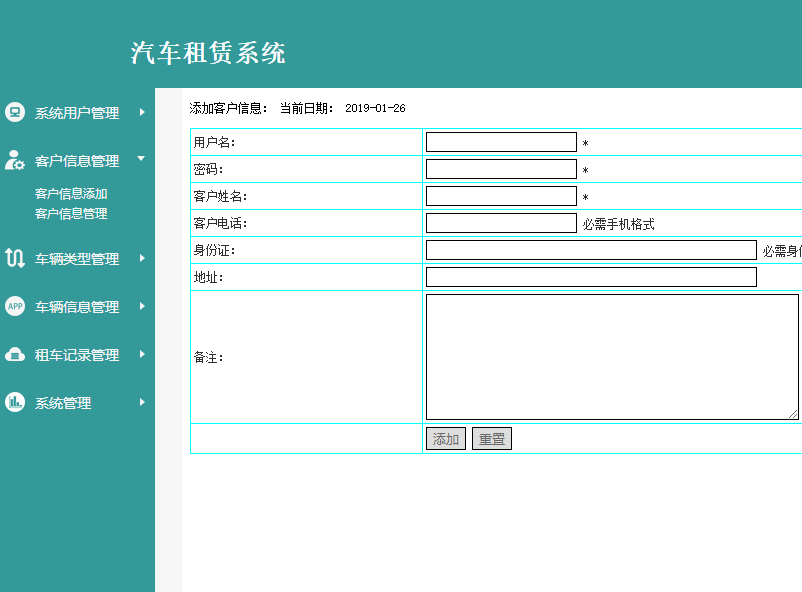The image size is (802, 592).
Task: Click the 备注 textarea
Action: [x=612, y=357]
